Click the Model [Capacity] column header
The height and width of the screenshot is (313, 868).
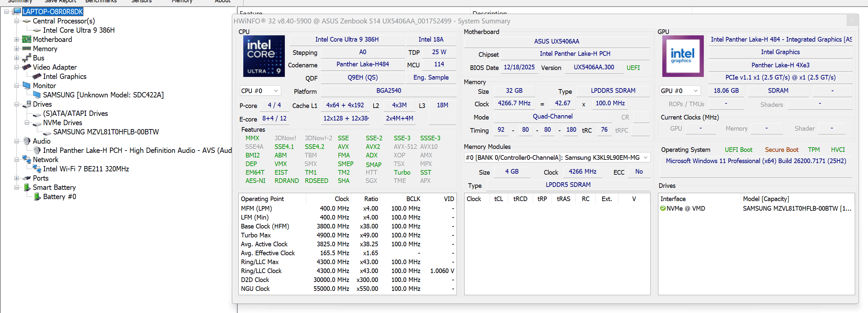tap(798, 199)
